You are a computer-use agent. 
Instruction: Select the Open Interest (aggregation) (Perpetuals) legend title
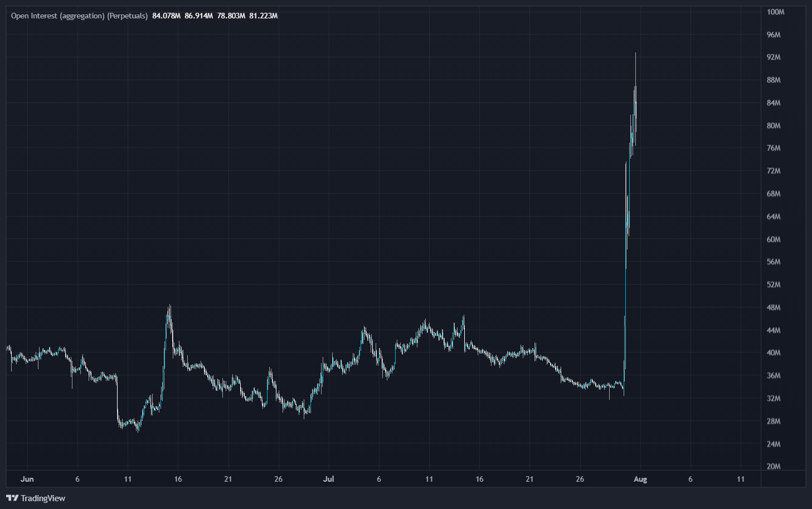click(79, 16)
